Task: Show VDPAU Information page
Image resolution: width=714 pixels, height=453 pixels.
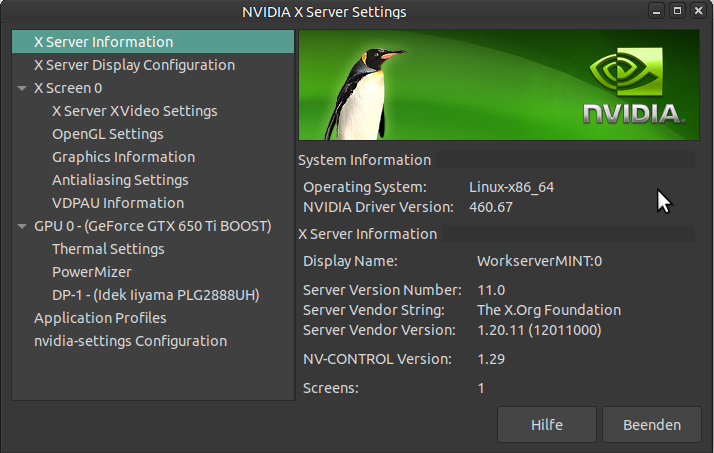Action: [117, 203]
